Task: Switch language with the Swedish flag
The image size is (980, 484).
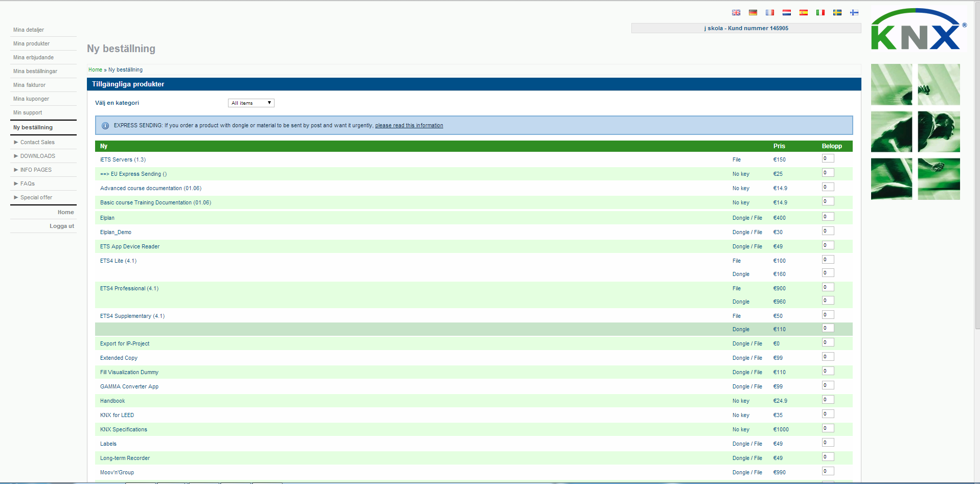Action: [x=837, y=13]
